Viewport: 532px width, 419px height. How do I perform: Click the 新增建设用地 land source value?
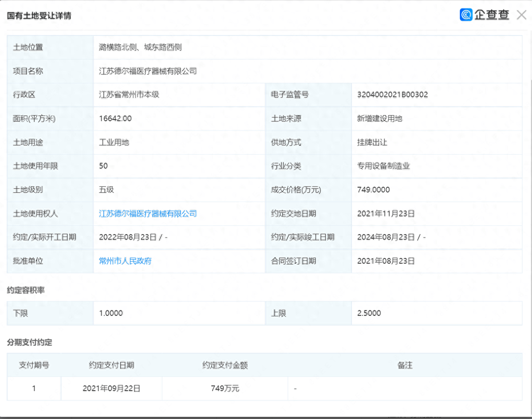pos(379,119)
